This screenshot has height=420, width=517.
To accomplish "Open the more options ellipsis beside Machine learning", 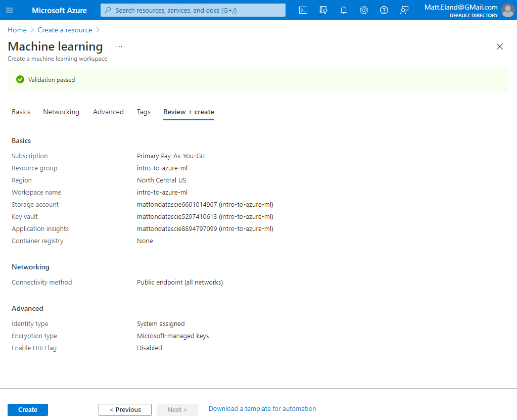I will (119, 46).
